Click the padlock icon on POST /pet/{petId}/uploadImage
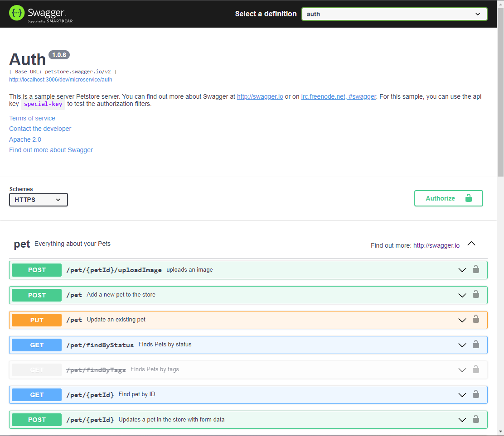The width and height of the screenshot is (504, 436). (x=476, y=269)
